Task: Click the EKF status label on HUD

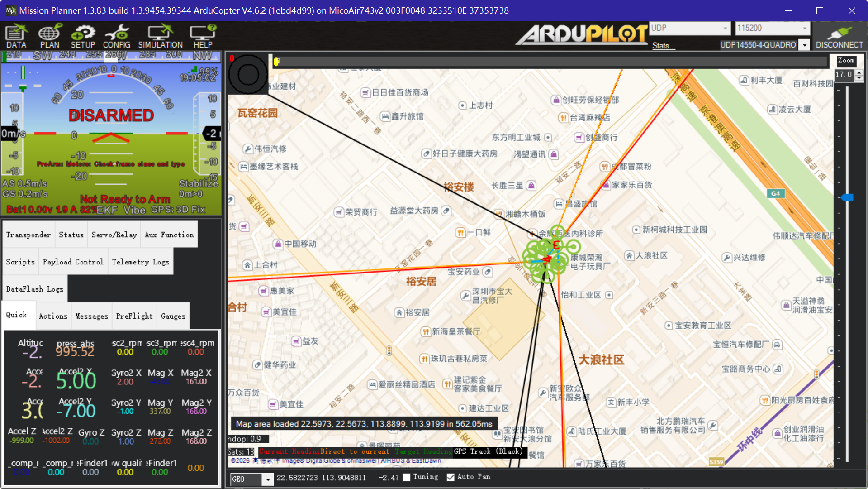Action: [x=107, y=210]
